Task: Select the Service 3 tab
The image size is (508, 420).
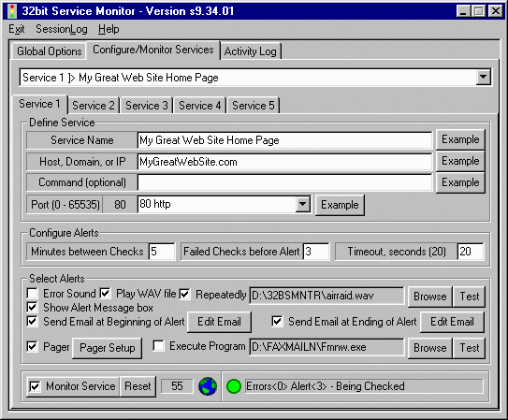Action: pyautogui.click(x=147, y=106)
